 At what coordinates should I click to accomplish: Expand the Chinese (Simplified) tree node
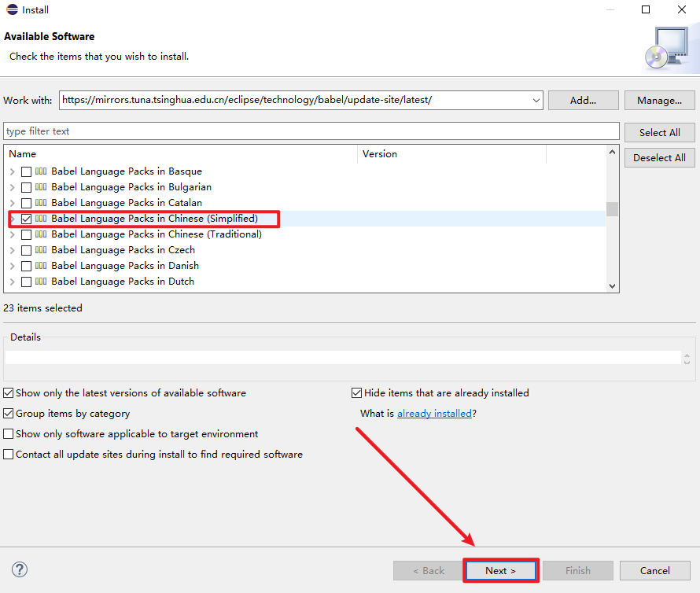coord(12,219)
